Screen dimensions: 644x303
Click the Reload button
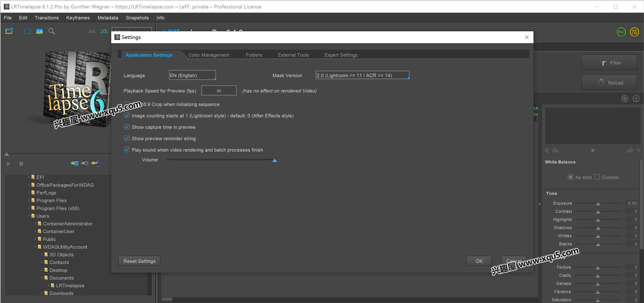tap(609, 83)
